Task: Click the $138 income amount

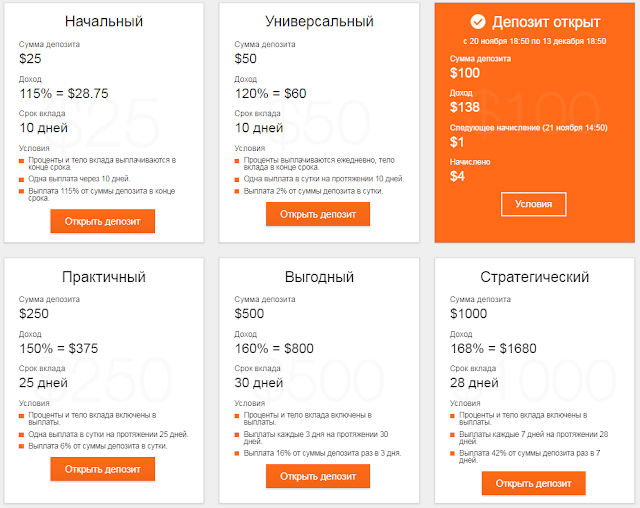Action: [x=464, y=107]
